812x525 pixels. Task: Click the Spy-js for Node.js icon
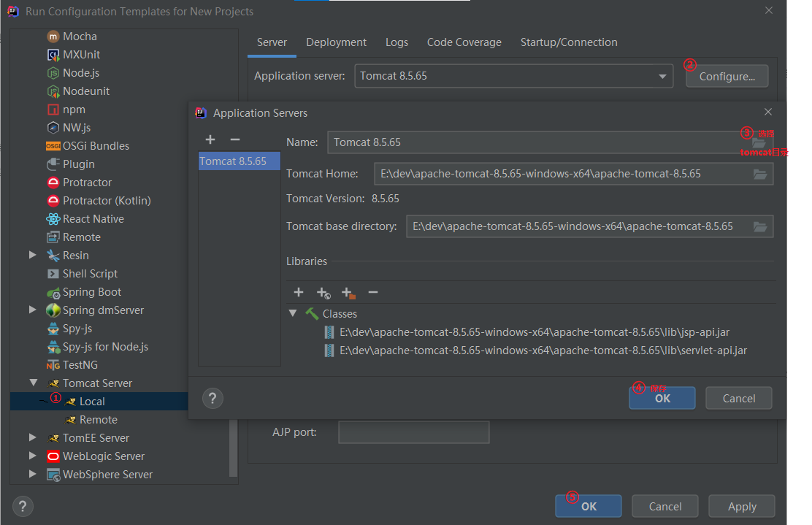click(53, 346)
